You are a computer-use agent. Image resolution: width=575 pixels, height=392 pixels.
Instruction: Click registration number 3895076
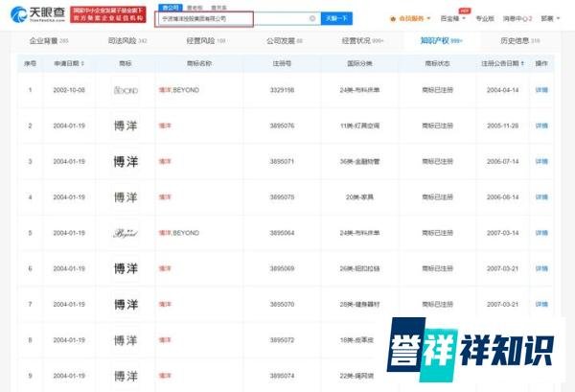tap(282, 126)
